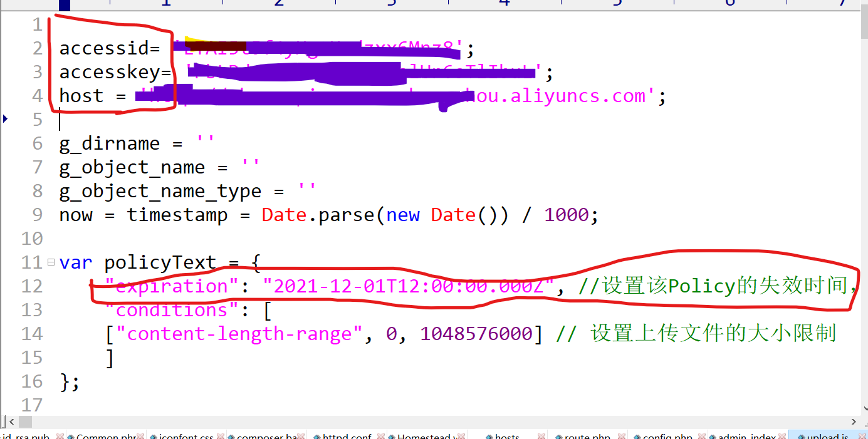This screenshot has height=439, width=868.
Task: Click the 'var' keyword on line 11
Action: 76,262
